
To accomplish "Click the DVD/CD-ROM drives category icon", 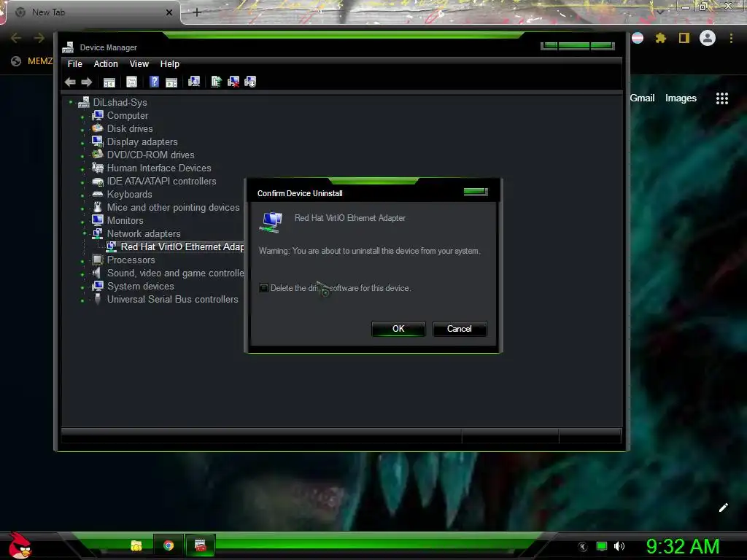I will click(x=98, y=155).
